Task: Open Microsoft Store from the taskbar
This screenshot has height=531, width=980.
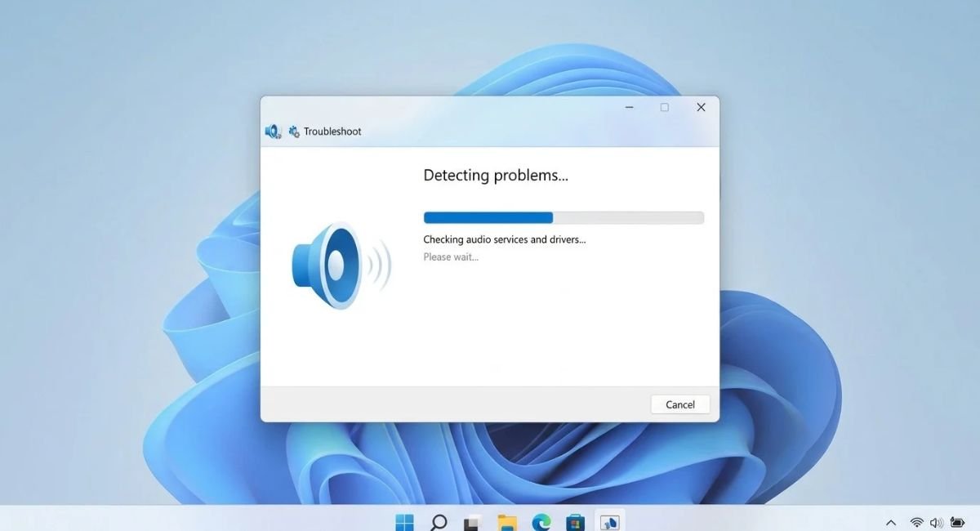Action: 576,522
